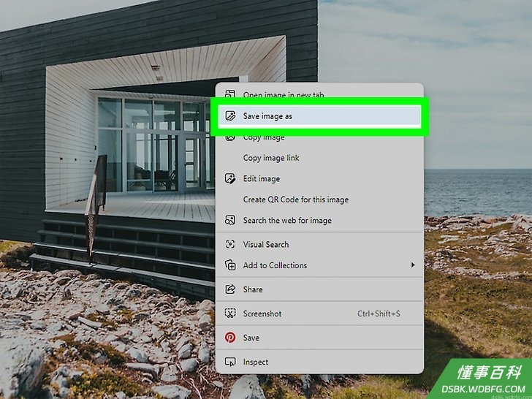
Task: Click the Search the web magnifier icon
Action: 230,220
